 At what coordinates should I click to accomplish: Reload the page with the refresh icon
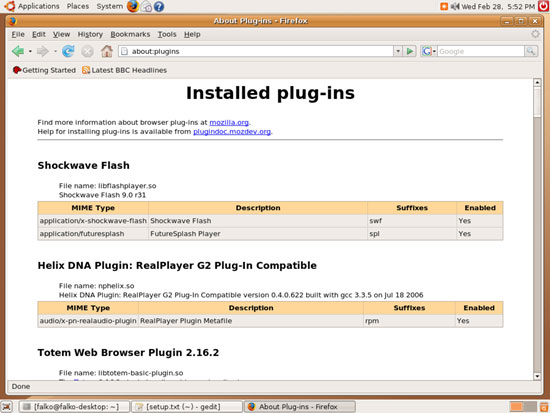68,51
